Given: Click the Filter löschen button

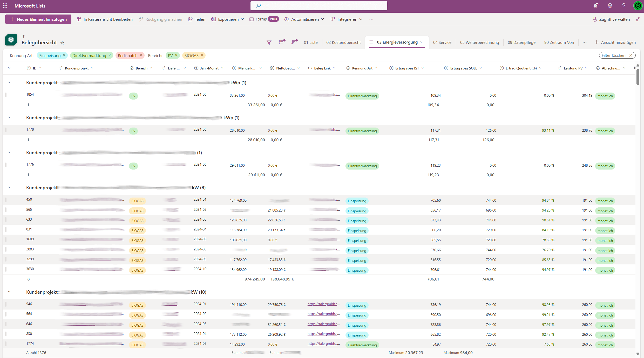Looking at the screenshot, I should pos(616,55).
